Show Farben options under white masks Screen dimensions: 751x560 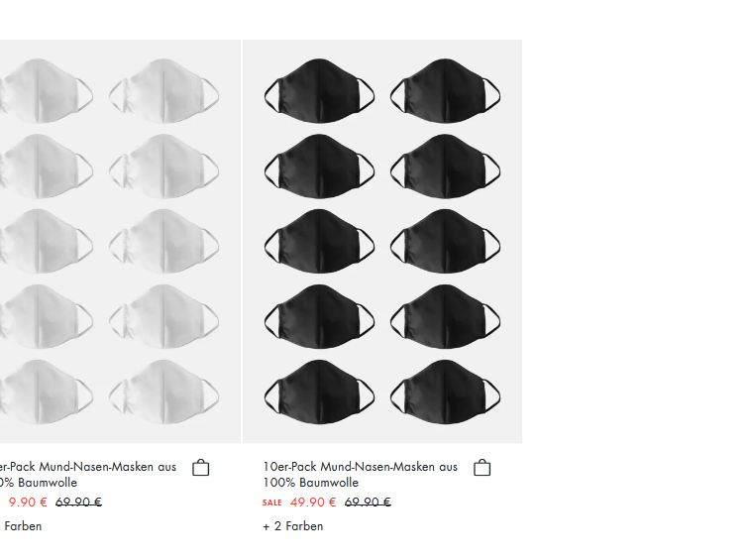click(22, 526)
